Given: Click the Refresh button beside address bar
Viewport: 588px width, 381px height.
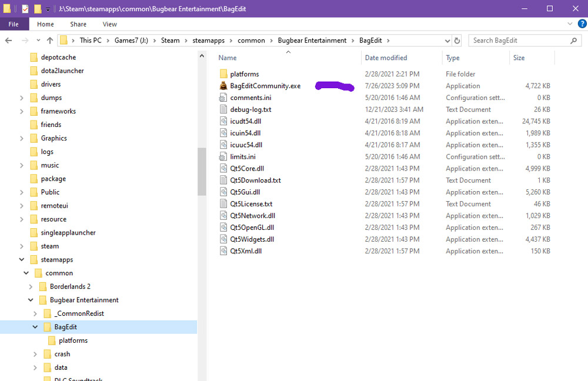Looking at the screenshot, I should (457, 41).
